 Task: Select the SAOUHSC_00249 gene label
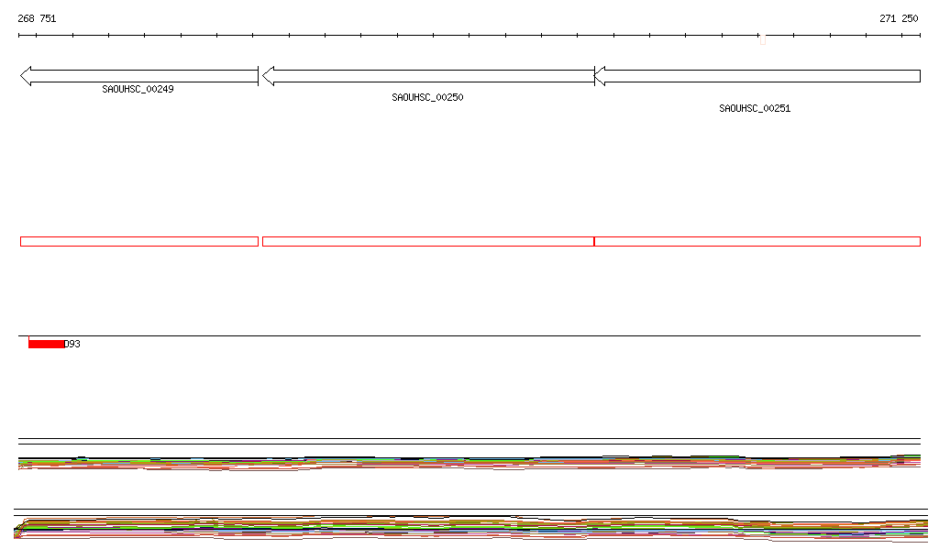pos(138,89)
